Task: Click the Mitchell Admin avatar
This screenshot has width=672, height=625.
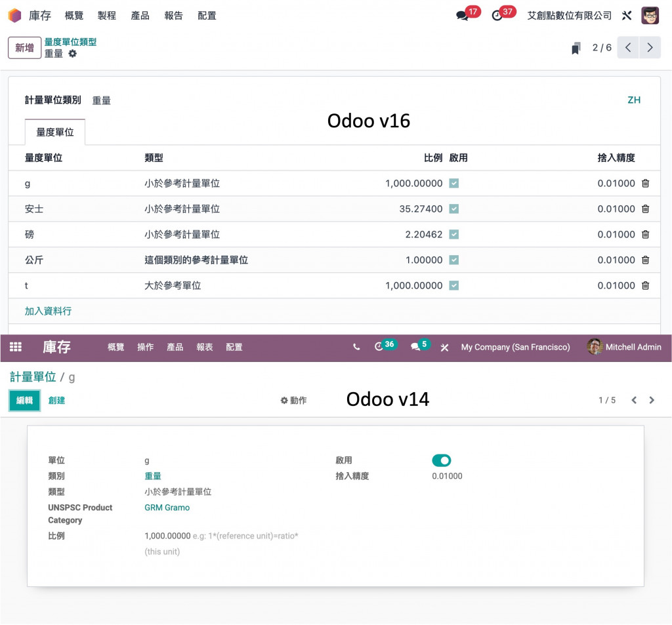Action: (x=595, y=347)
